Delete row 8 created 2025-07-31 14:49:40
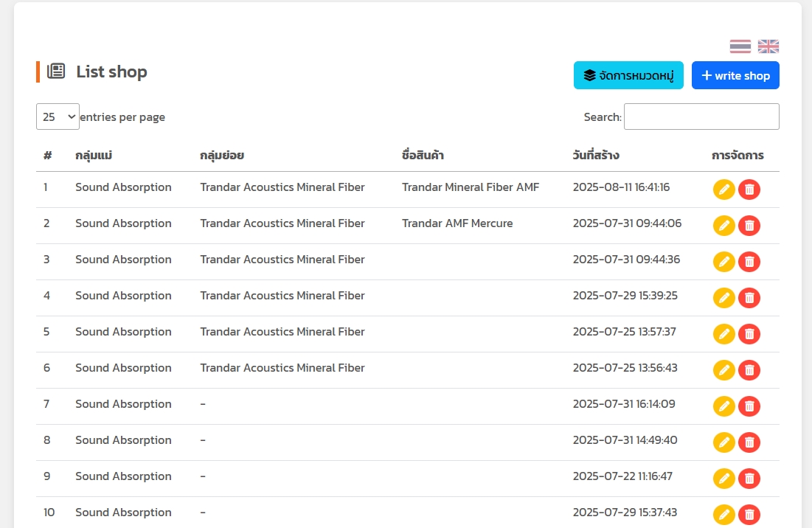The height and width of the screenshot is (528, 812). pos(749,442)
